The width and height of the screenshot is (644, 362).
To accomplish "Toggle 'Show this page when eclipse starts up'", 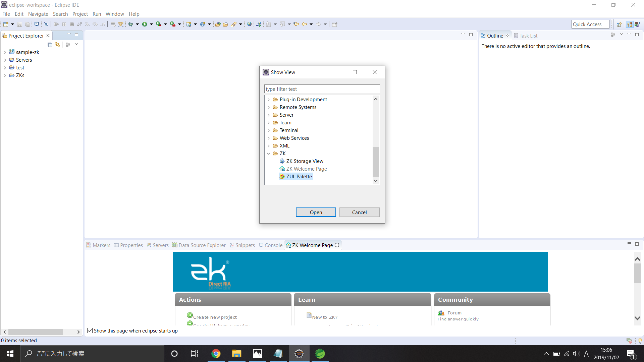I will [90, 331].
